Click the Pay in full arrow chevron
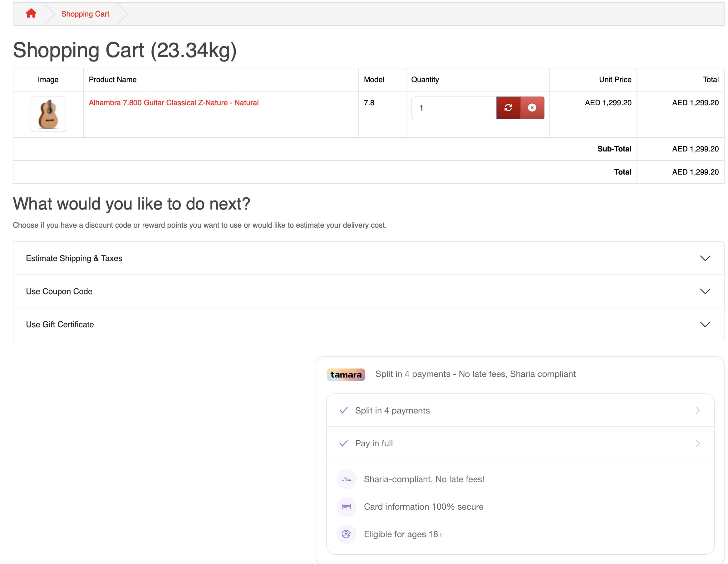This screenshot has height=564, width=728. click(x=698, y=443)
